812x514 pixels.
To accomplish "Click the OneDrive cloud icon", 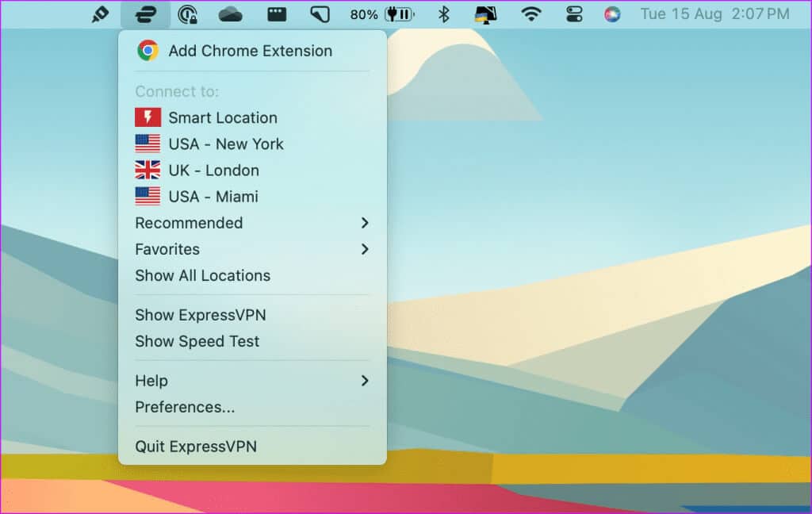I will pyautogui.click(x=230, y=14).
